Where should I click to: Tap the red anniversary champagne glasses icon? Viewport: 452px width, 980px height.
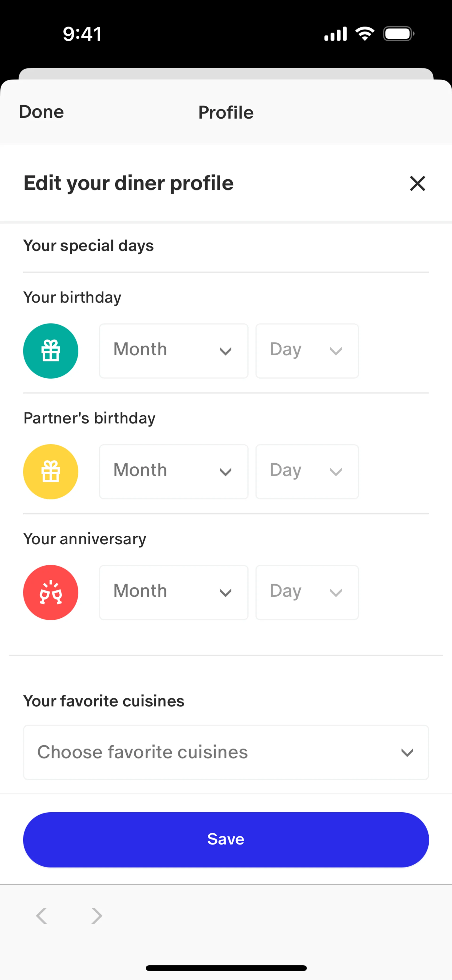click(51, 592)
